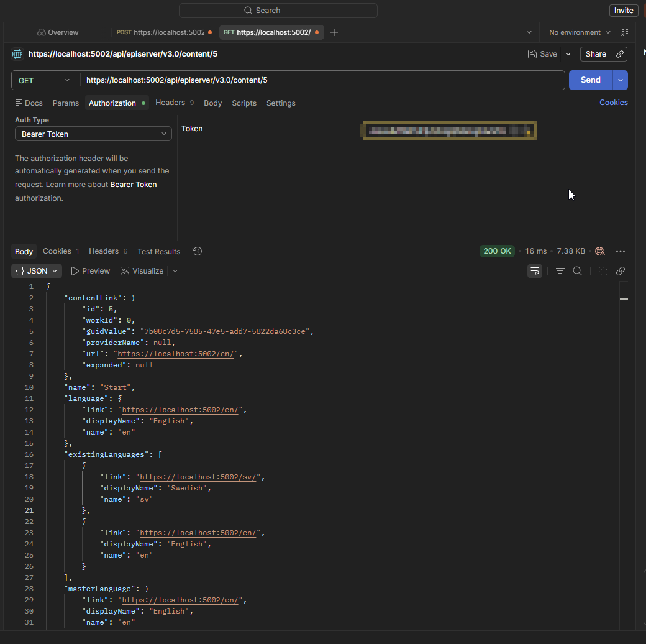Switch to the POST localhost:5002 tab
The width and height of the screenshot is (646, 644).
(164, 32)
